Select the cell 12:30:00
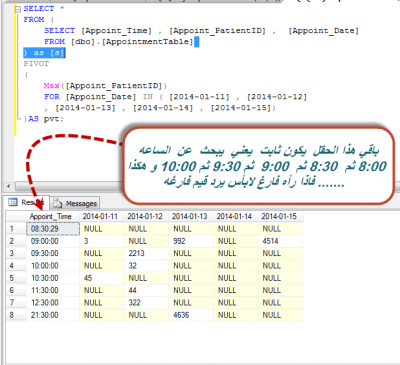400x365 pixels. pyautogui.click(x=53, y=303)
